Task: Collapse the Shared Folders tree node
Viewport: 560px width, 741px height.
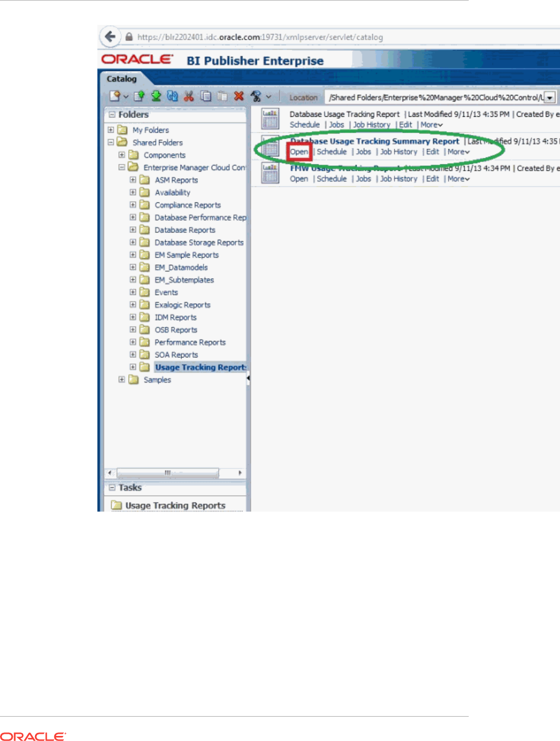Action: (111, 143)
